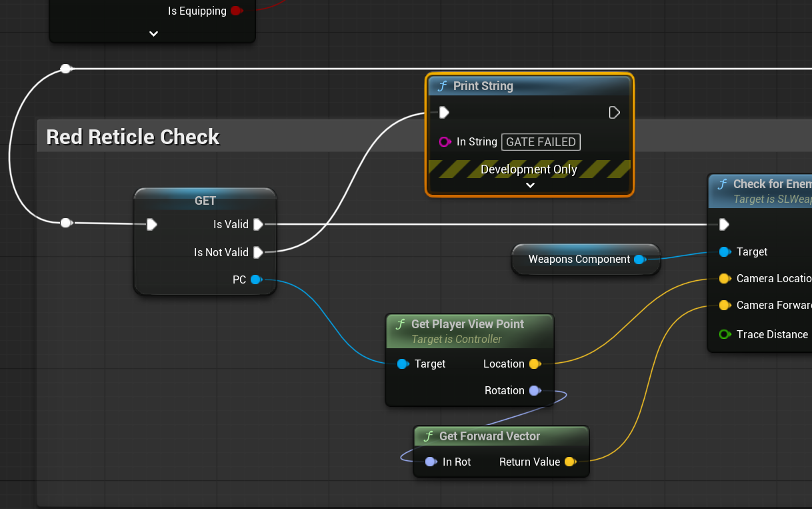Click the upper reroute node on wire
Screen dimensions: 812x509
tap(65, 69)
